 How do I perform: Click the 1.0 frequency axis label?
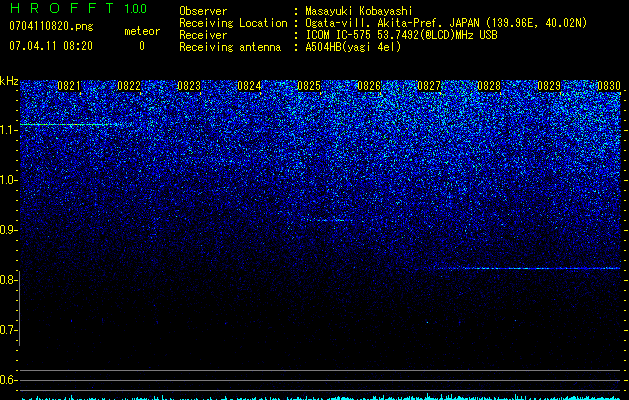7,180
